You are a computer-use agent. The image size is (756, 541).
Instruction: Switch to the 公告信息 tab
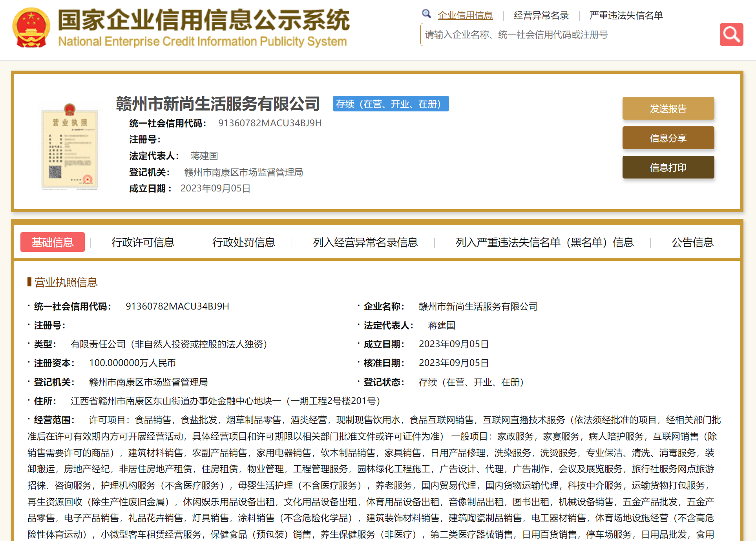point(693,242)
